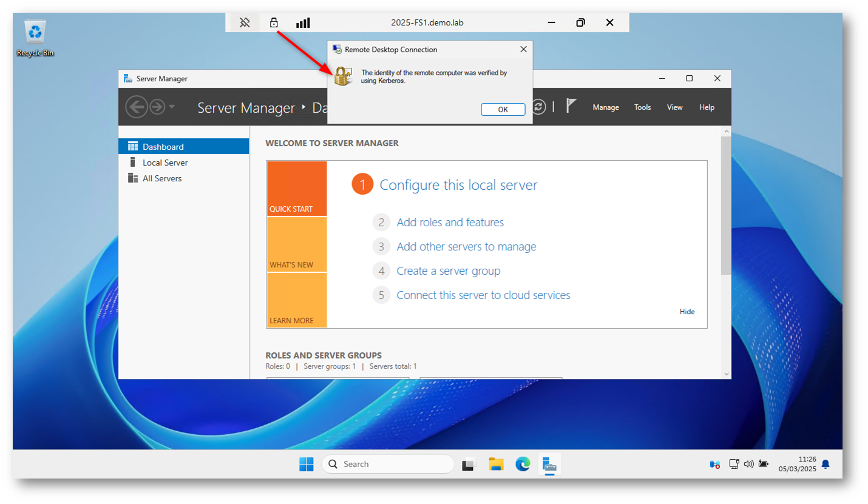The image size is (868, 504).
Task: Click the Server Manager refresh icon
Action: [538, 107]
